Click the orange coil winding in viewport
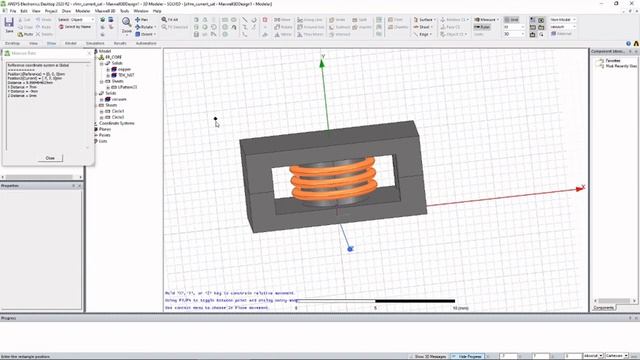640x360 pixels. 333,180
